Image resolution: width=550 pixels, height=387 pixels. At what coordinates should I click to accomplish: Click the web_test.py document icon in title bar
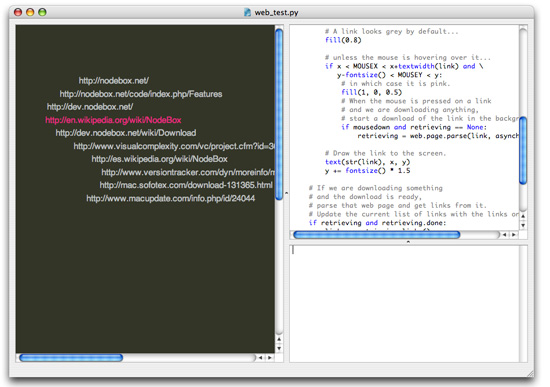coord(248,12)
